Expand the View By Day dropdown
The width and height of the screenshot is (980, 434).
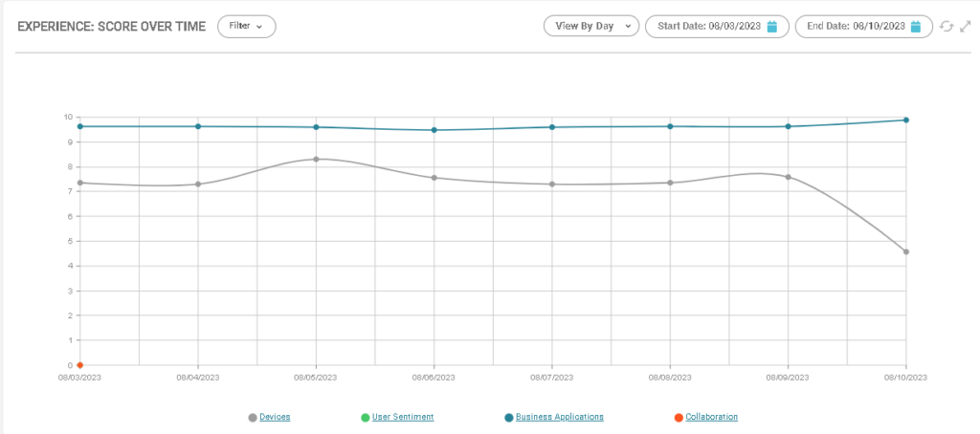(x=590, y=27)
